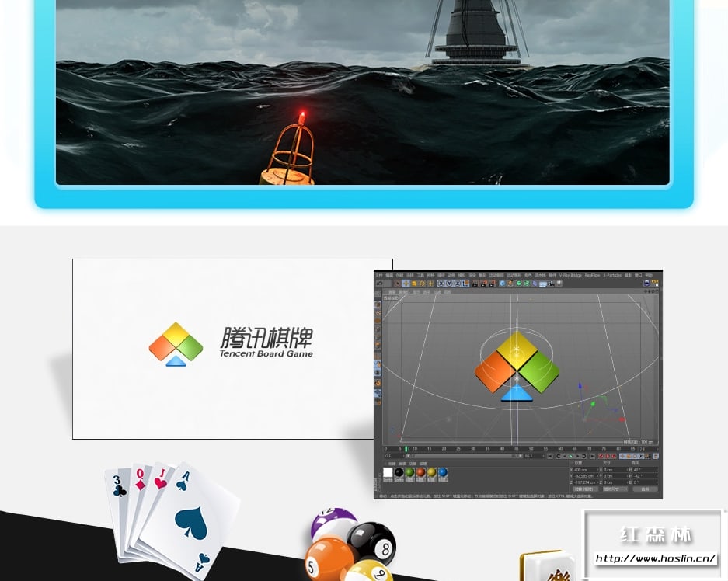Select the Move tool in Cinema 4D toolbar
Image resolution: width=728 pixels, height=581 pixels.
(x=406, y=283)
